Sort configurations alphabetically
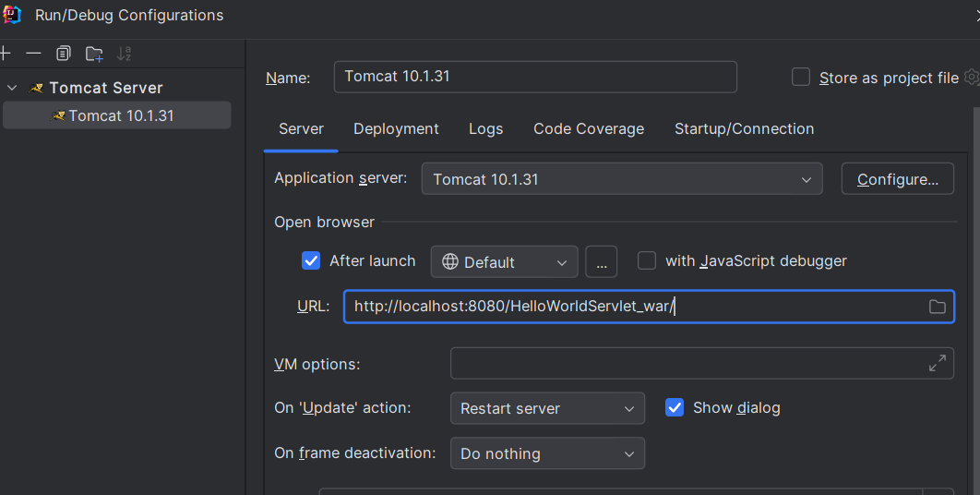The height and width of the screenshot is (495, 980). click(x=124, y=54)
